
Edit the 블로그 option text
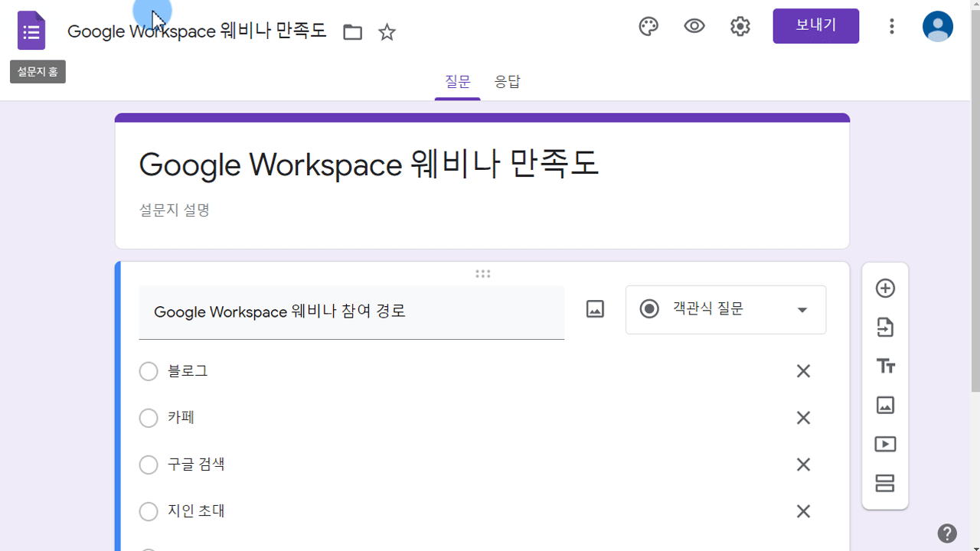[x=188, y=371]
